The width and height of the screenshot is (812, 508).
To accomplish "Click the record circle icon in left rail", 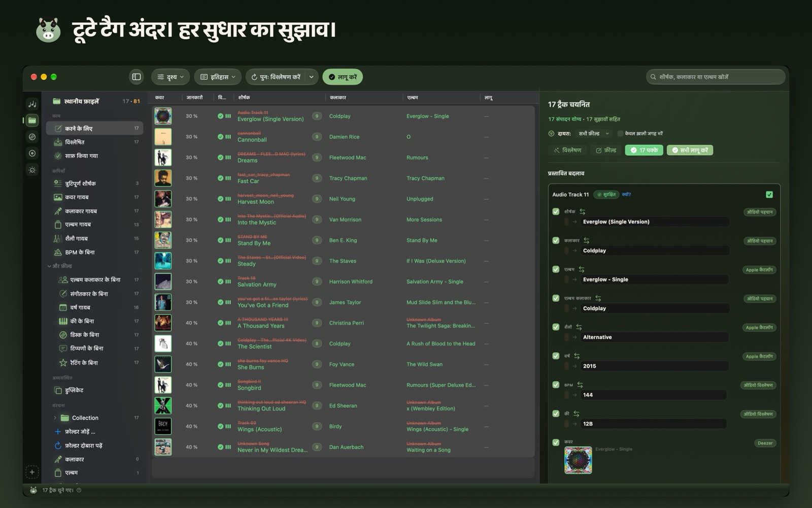I will (x=32, y=153).
